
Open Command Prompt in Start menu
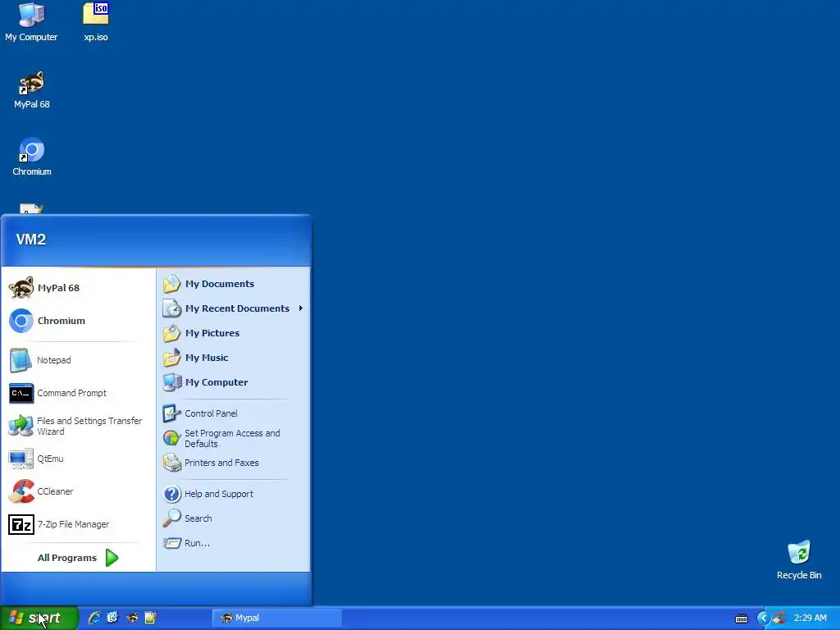pyautogui.click(x=78, y=393)
